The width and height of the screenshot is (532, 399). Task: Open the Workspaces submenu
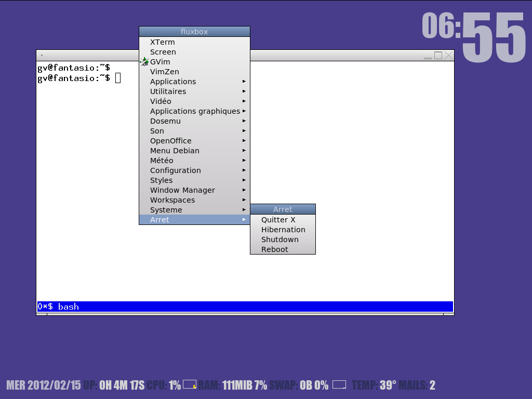pos(194,199)
